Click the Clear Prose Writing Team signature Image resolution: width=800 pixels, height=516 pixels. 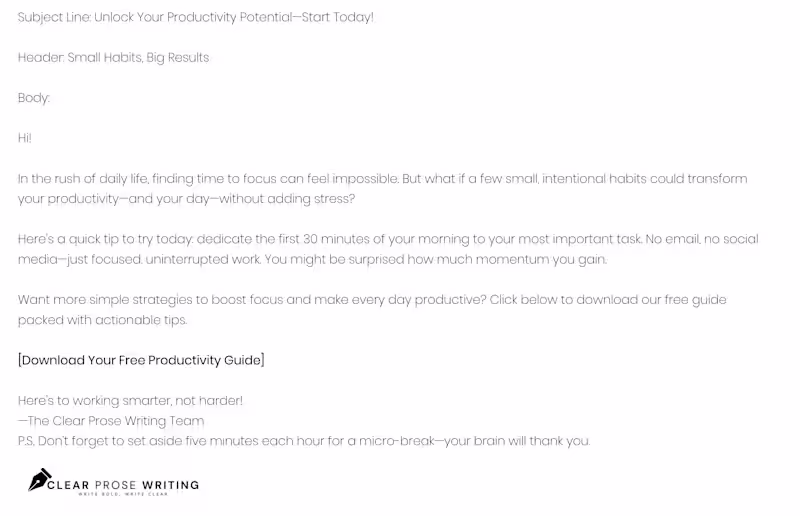111,421
